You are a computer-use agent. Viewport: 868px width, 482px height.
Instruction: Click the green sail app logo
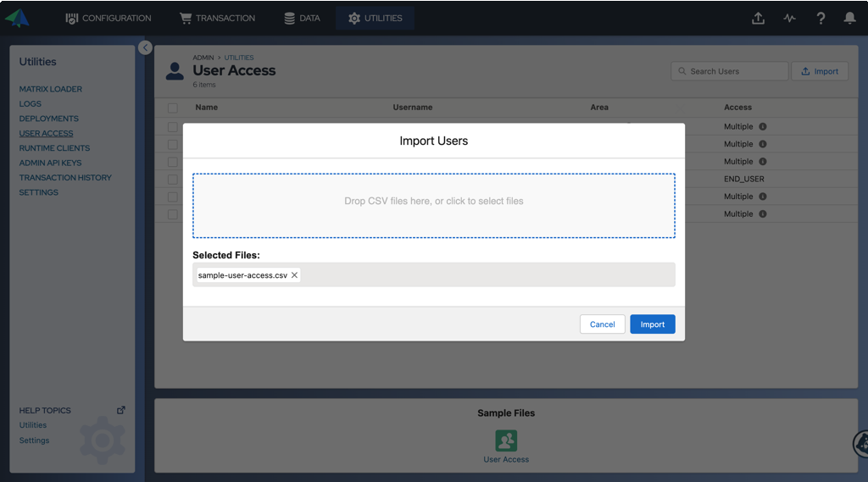pos(17,18)
